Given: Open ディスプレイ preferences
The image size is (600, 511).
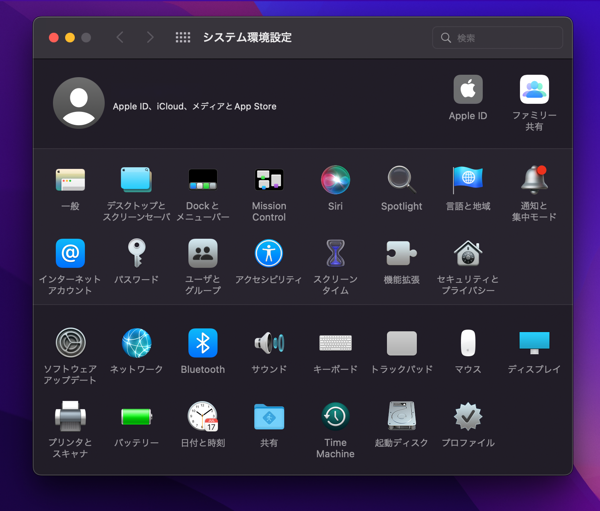Looking at the screenshot, I should (x=534, y=343).
